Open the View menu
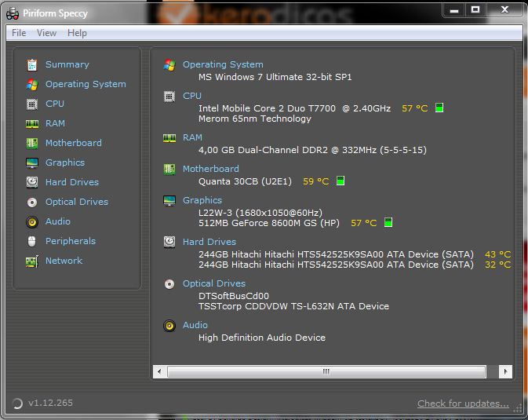The height and width of the screenshot is (420, 528). (46, 33)
